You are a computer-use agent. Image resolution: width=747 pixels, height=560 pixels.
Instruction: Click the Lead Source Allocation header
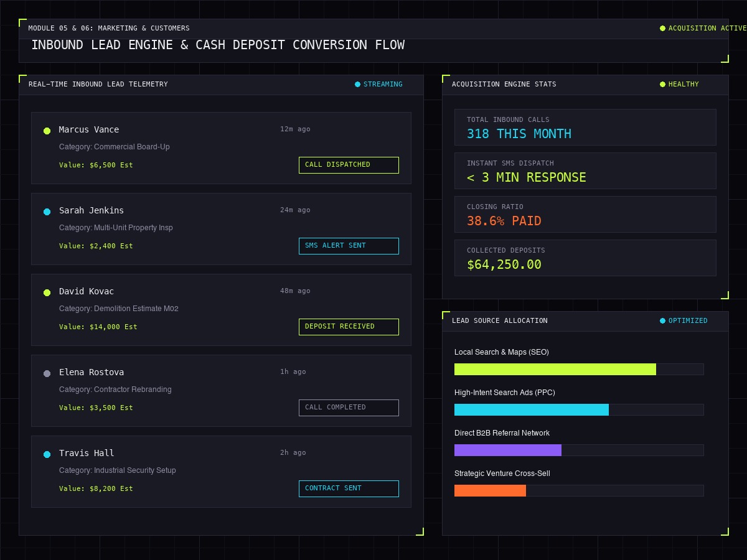500,320
